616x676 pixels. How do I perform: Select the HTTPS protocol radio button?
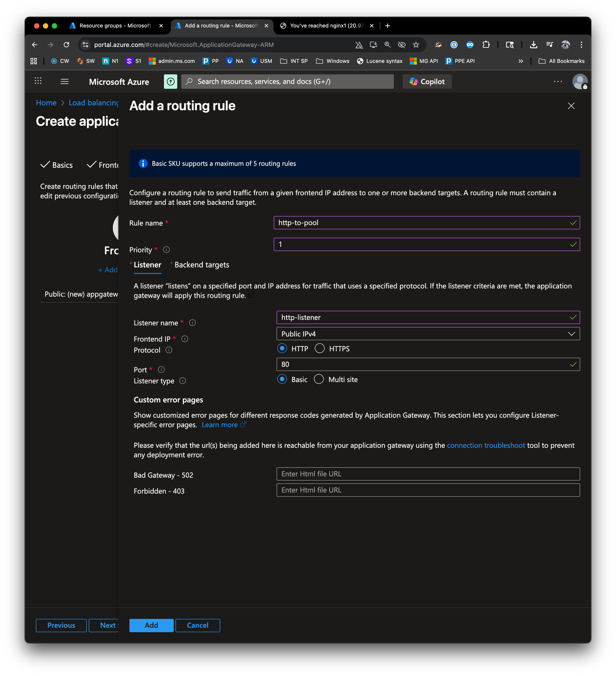(320, 348)
